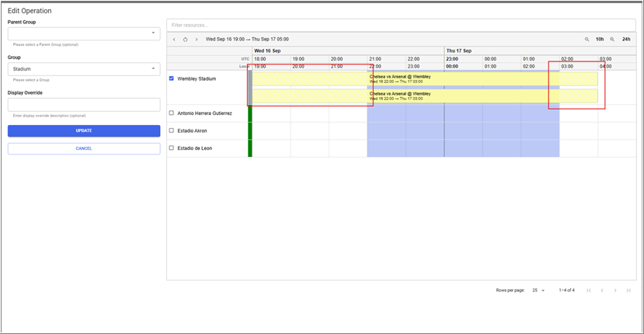The width and height of the screenshot is (644, 334).
Task: Click the CANCEL button
Action: (x=84, y=148)
